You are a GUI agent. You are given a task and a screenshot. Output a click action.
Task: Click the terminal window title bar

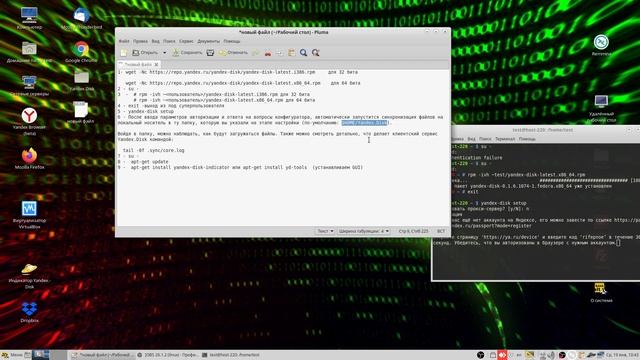(543, 130)
